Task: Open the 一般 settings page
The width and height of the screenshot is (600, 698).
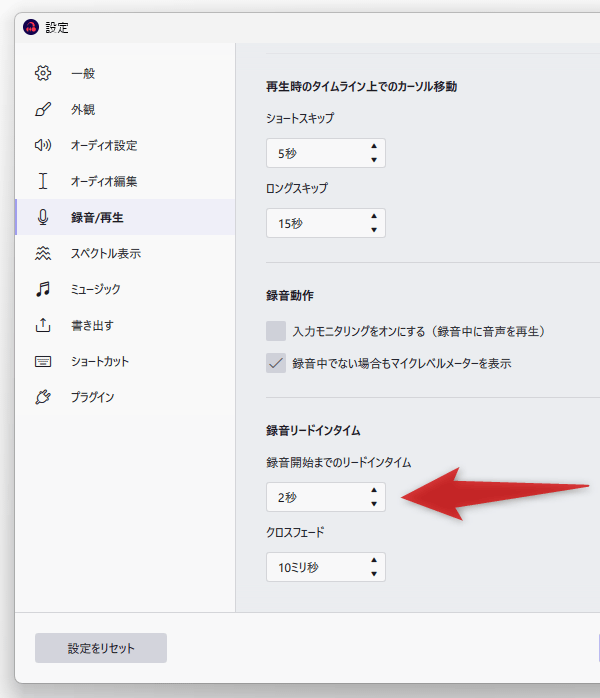Action: pos(125,73)
